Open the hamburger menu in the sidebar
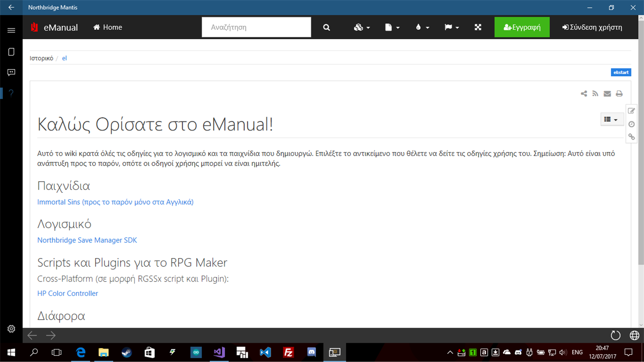Screen dimensions: 644x362 click(x=11, y=30)
